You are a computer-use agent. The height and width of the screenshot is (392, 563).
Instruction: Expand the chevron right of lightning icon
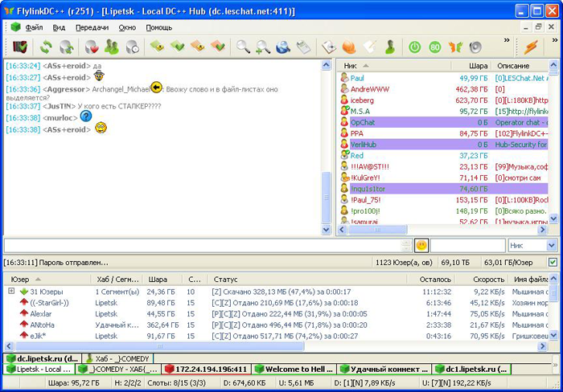(x=555, y=40)
